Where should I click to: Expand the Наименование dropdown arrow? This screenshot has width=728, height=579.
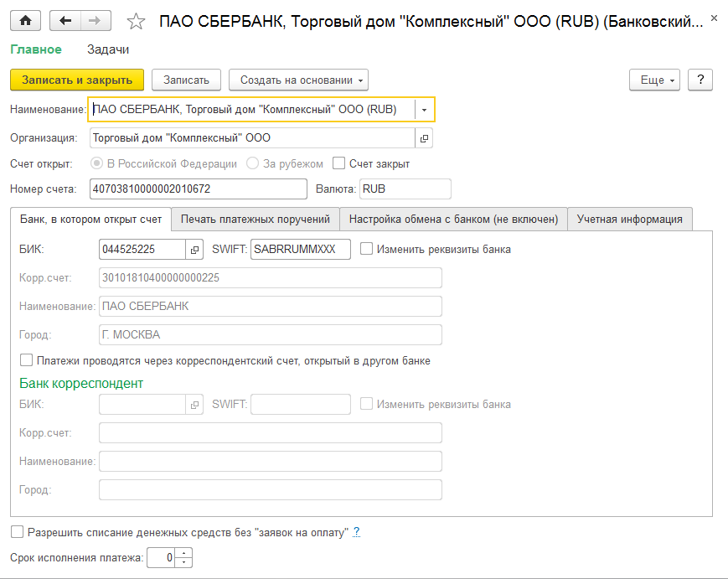click(424, 110)
